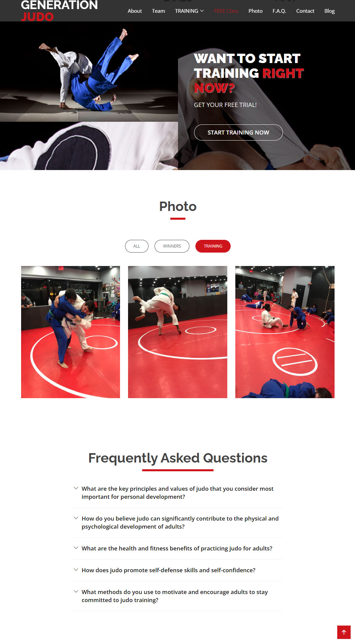Select the WINNERS photo filter
The width and height of the screenshot is (355, 644).
coord(172,246)
